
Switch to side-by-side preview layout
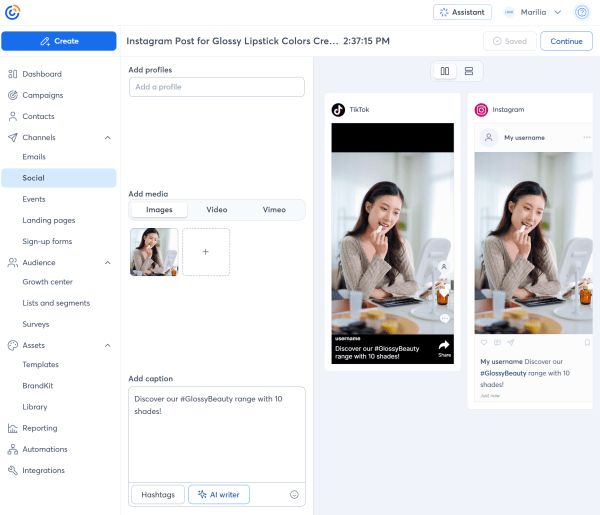tap(445, 71)
